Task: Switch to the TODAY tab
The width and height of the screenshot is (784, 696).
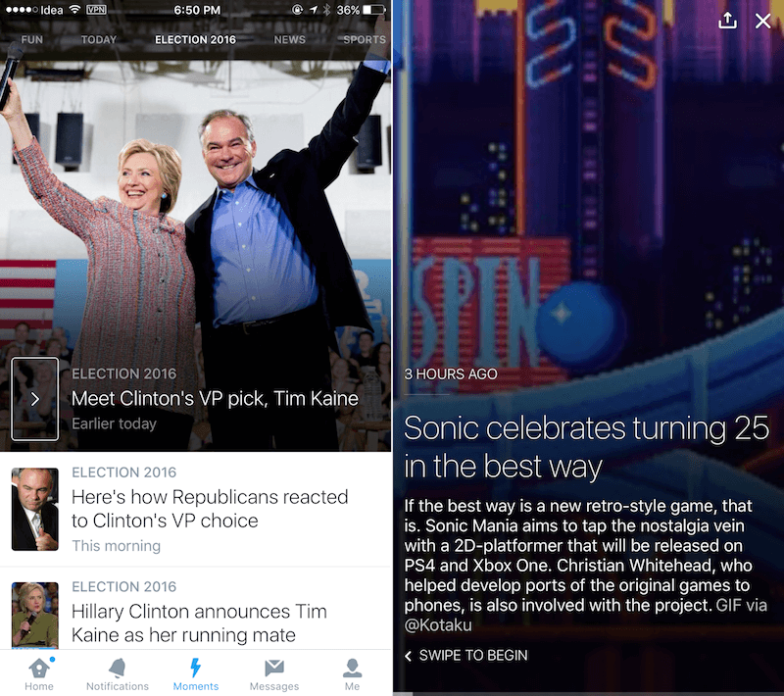Action: [x=99, y=39]
